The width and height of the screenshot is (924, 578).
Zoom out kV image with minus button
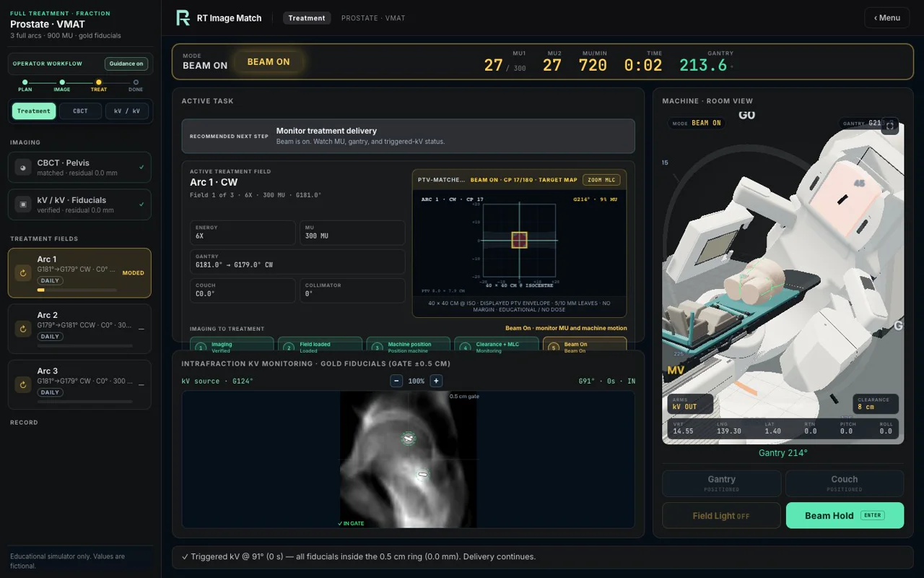[x=396, y=381]
